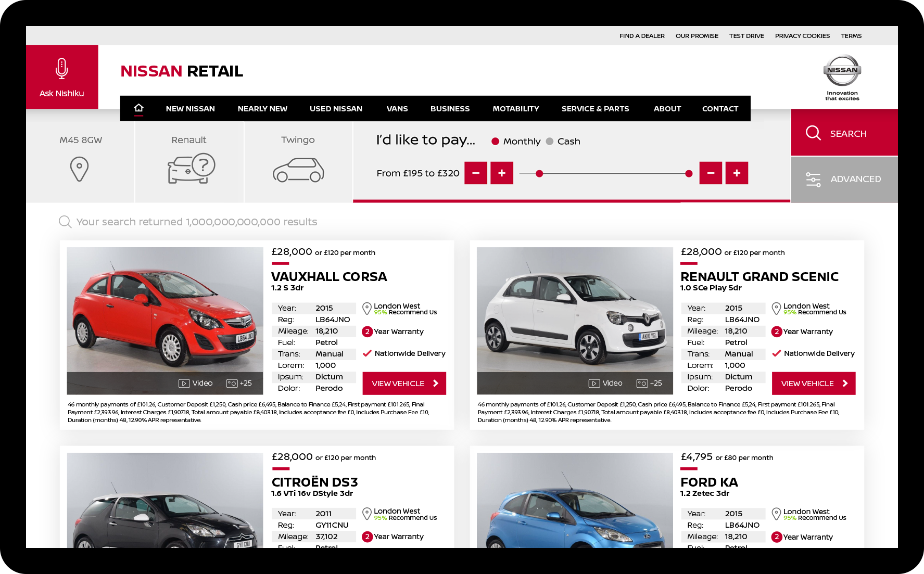Click the Find a Dealer link
The width and height of the screenshot is (924, 574).
point(641,36)
